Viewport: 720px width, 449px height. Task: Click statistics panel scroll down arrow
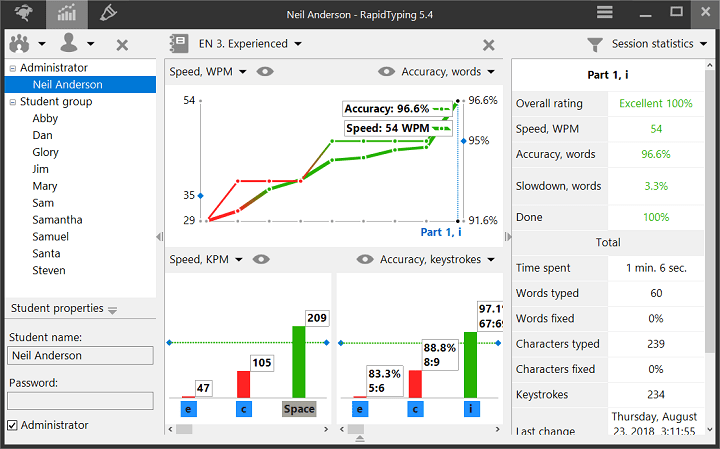[710, 430]
